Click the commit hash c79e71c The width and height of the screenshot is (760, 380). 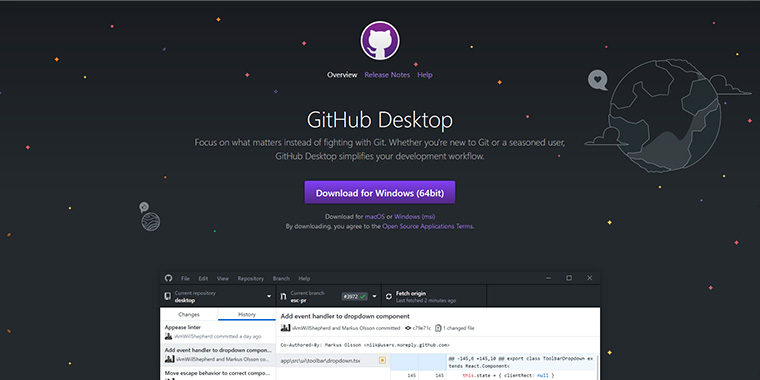tap(421, 328)
